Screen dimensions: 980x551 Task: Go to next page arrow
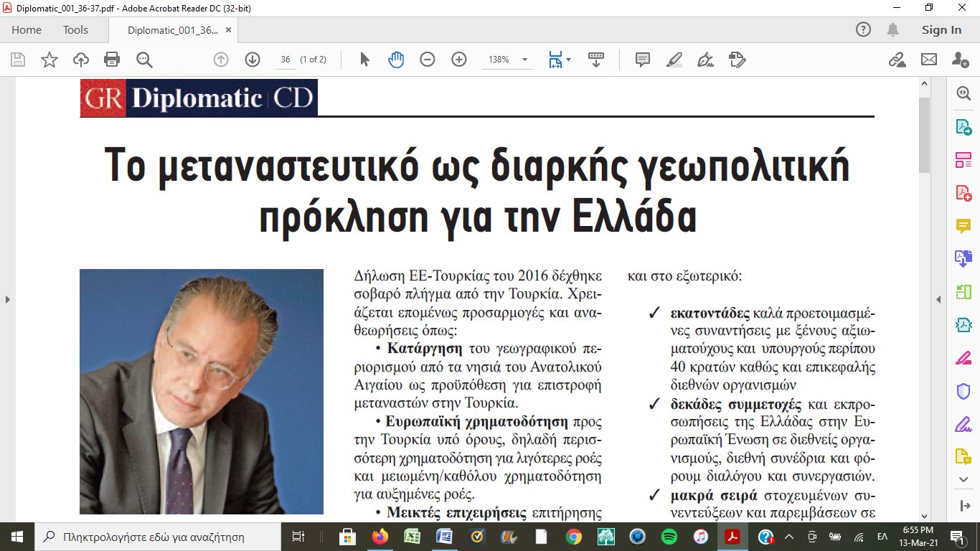coord(253,60)
